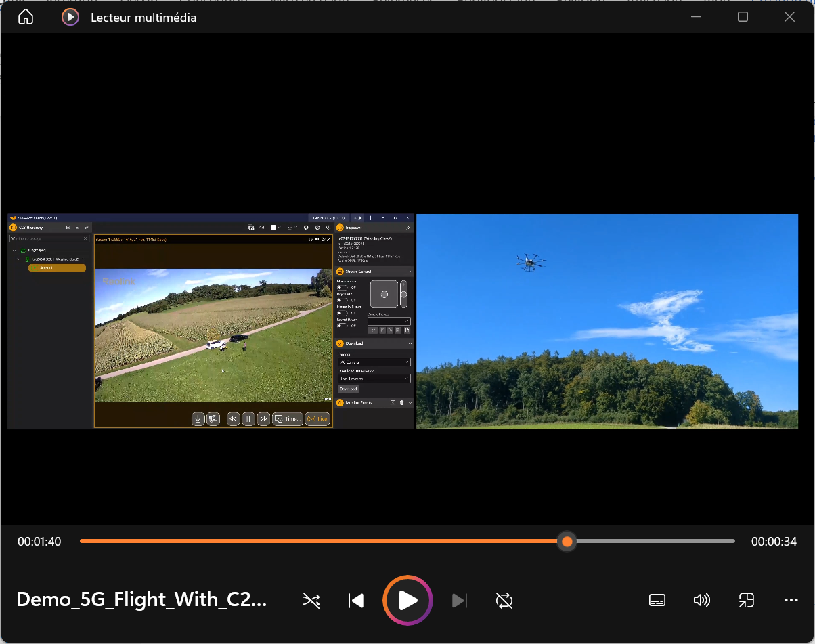Open the subtitles and captions menu
815x644 pixels.
click(657, 600)
